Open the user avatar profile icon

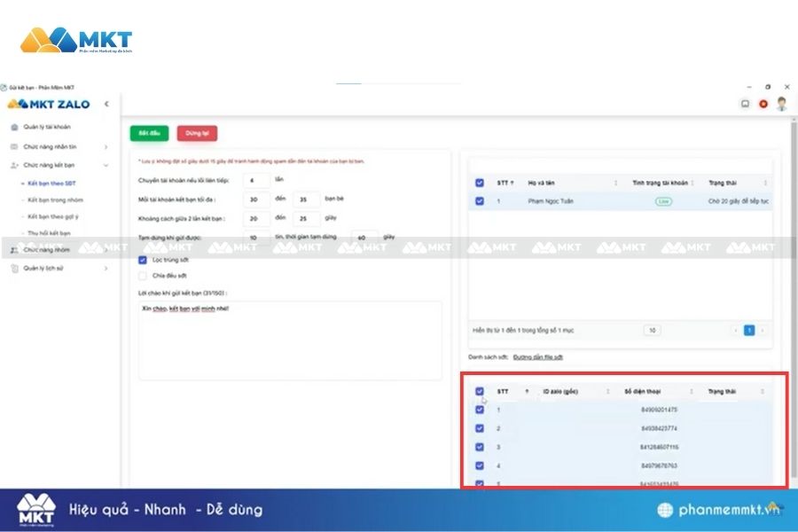coord(781,104)
